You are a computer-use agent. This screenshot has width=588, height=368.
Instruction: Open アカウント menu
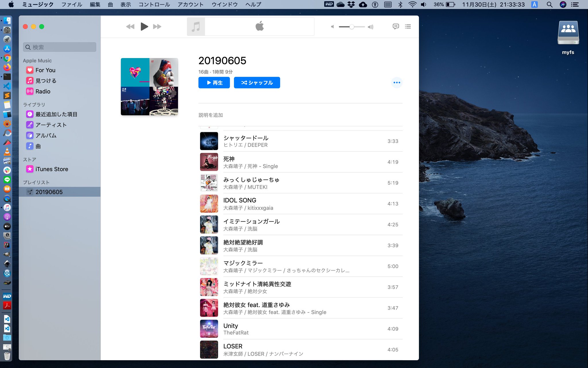tap(190, 4)
